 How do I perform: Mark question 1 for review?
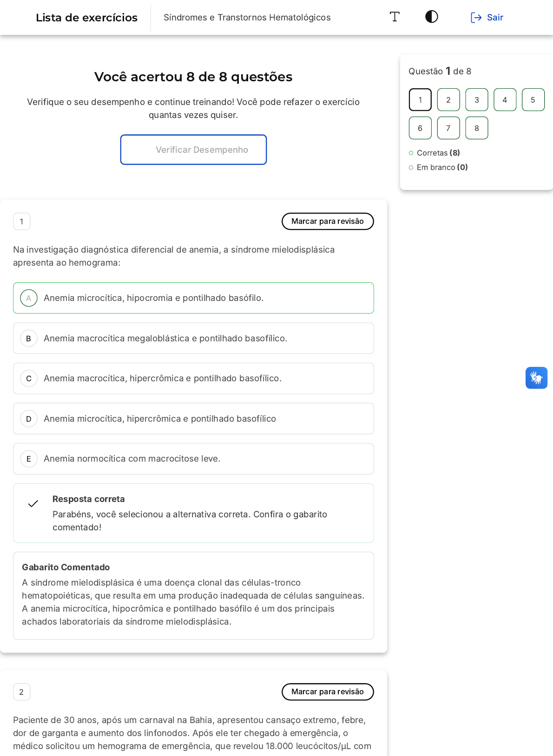tap(328, 222)
